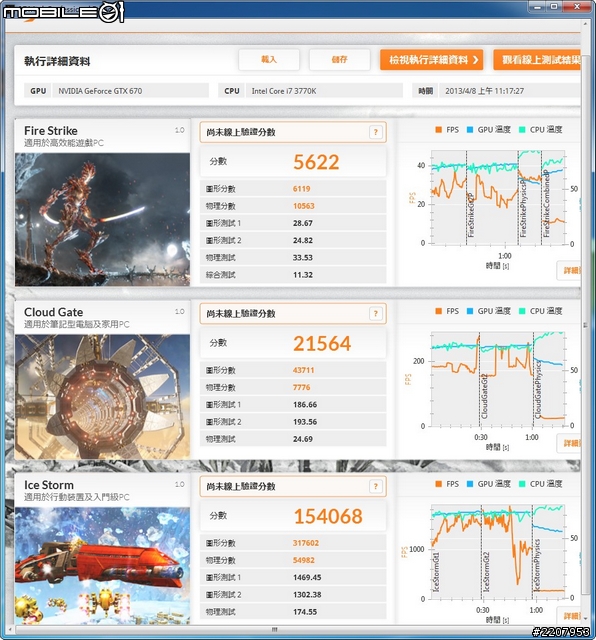Image resolution: width=596 pixels, height=640 pixels.
Task: Click Ice Storm graphics test 2 value 1302.38
Action: tap(307, 594)
